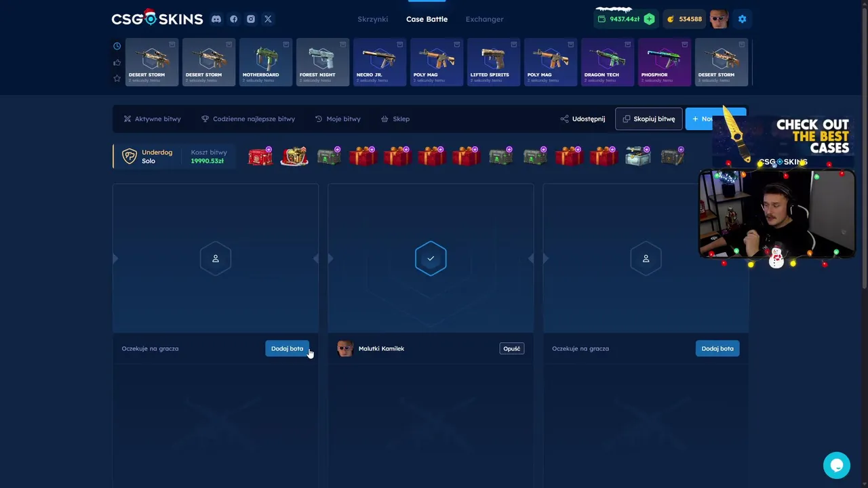868x488 pixels.
Task: Open the Sklep section
Action: [395, 119]
